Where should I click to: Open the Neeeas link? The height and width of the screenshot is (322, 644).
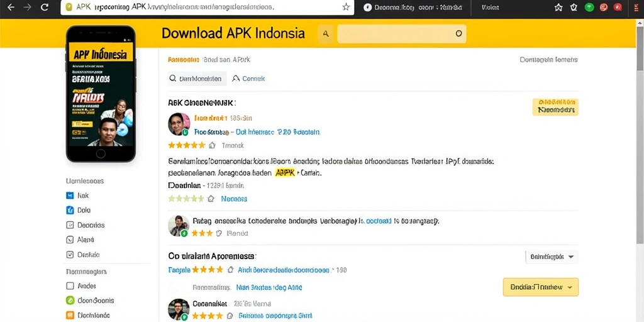[x=234, y=199]
